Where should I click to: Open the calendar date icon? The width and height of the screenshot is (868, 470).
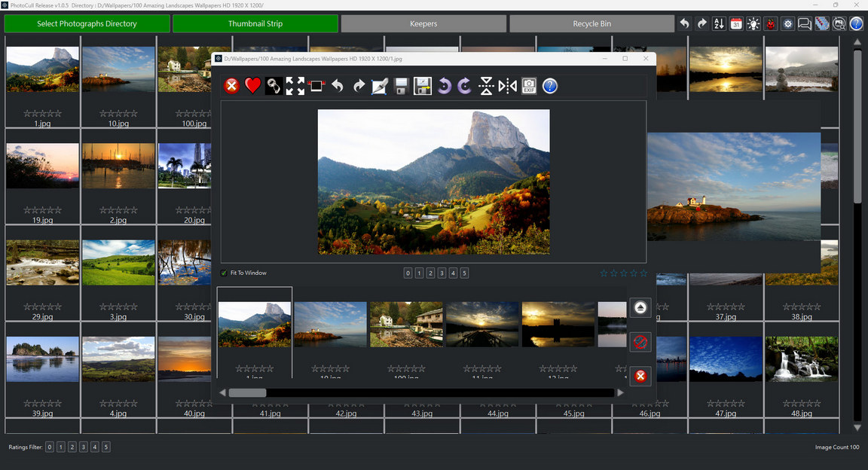(x=736, y=24)
